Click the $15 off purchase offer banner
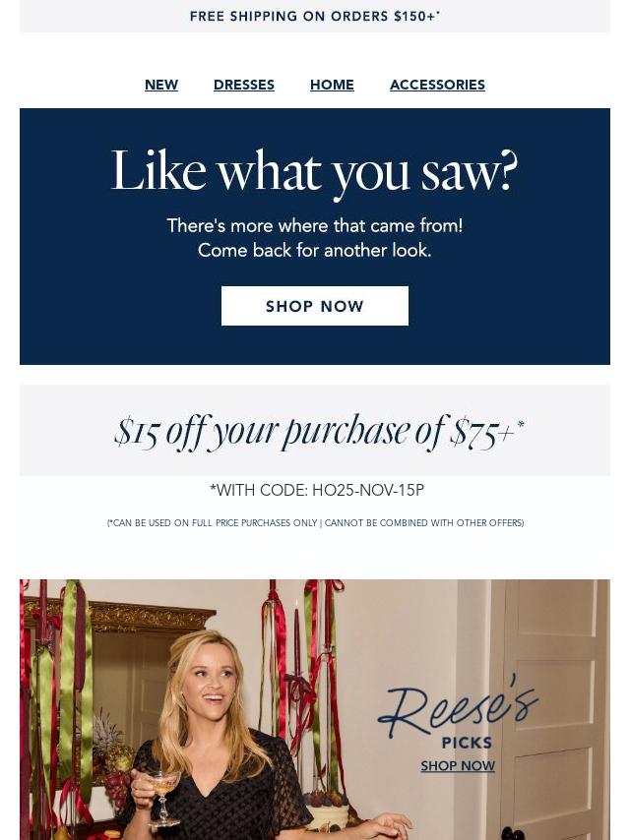 pyautogui.click(x=315, y=430)
